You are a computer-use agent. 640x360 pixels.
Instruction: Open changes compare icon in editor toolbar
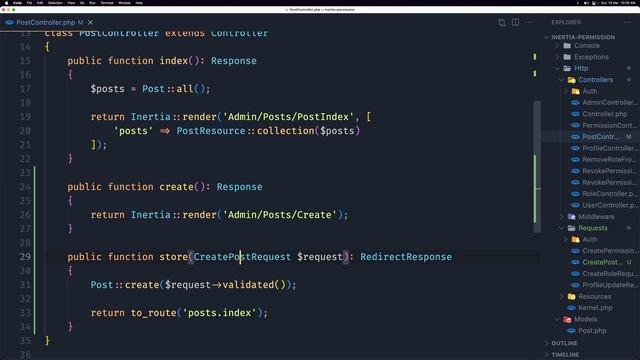coord(502,22)
